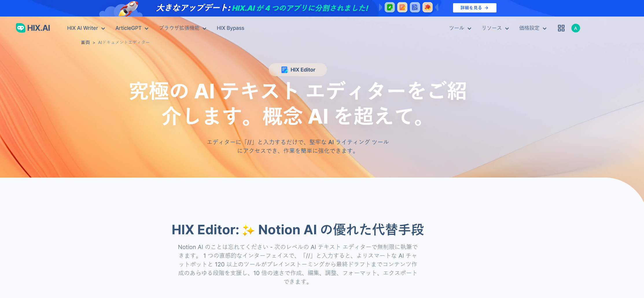Open the 価格設定 menu
644x298 pixels.
(x=533, y=28)
